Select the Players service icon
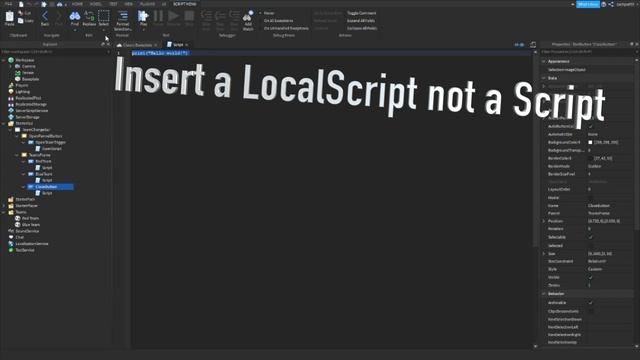The height and width of the screenshot is (360, 640). (11, 85)
